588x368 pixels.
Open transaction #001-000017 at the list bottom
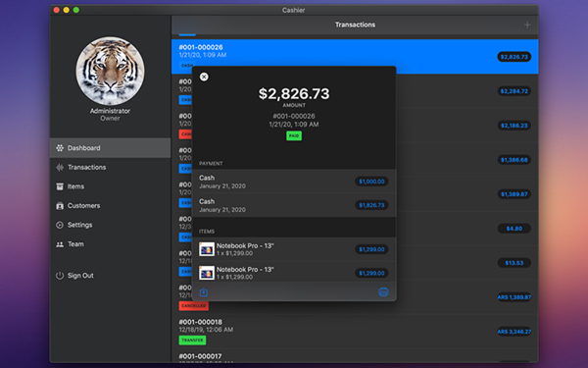(x=355, y=356)
